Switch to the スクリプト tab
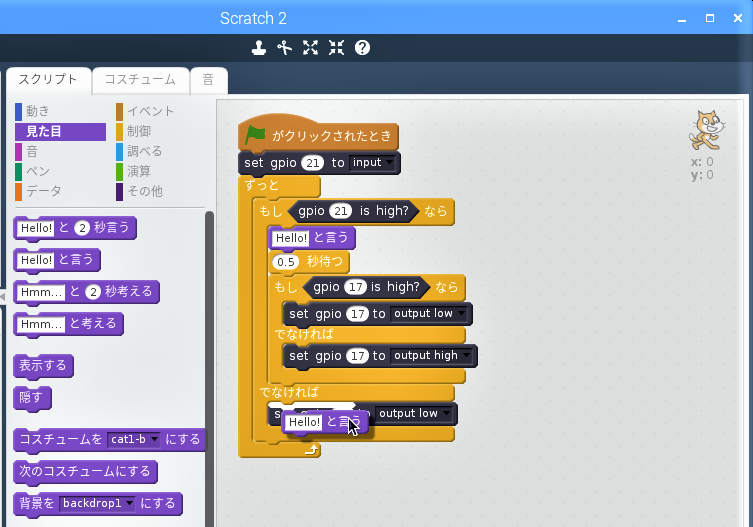The image size is (753, 527). coord(48,79)
